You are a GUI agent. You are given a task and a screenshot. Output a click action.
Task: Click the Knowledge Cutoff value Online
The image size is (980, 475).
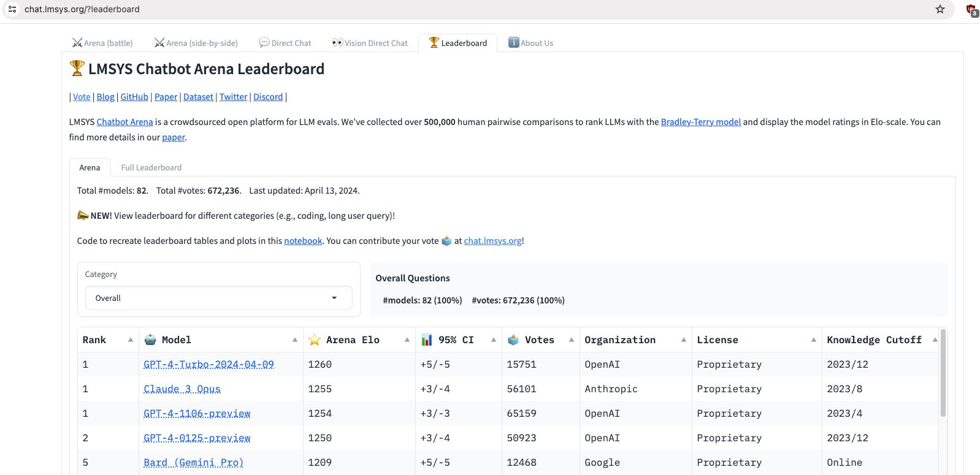coord(844,462)
